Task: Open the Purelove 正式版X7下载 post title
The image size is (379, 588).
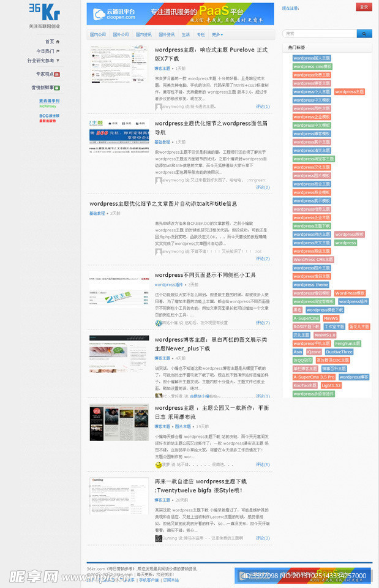Action: coord(211,55)
